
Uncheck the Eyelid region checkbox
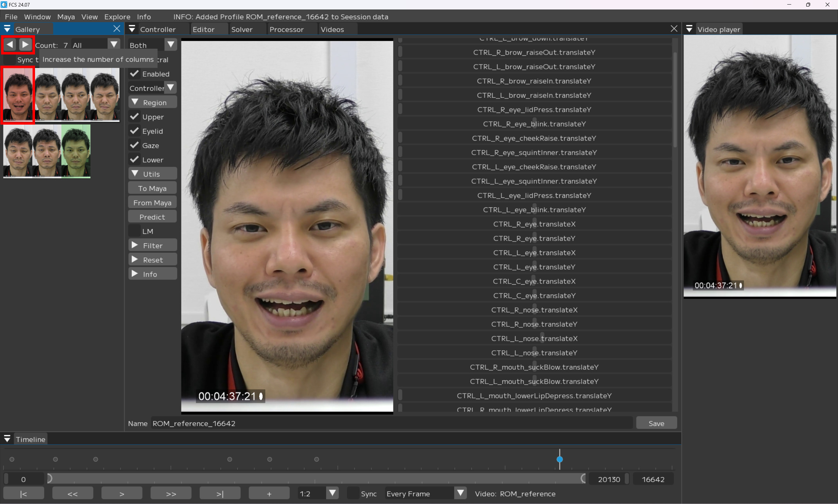coord(135,131)
